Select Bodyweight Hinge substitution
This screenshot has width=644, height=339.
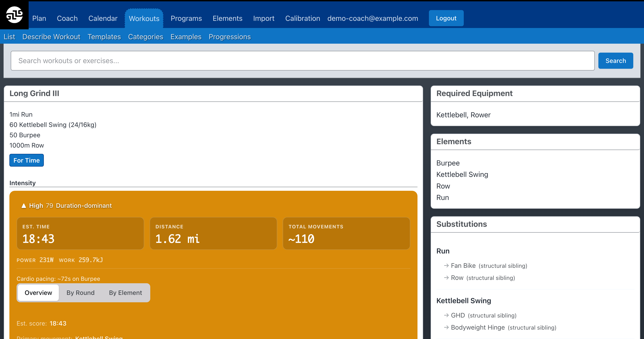[478, 327]
